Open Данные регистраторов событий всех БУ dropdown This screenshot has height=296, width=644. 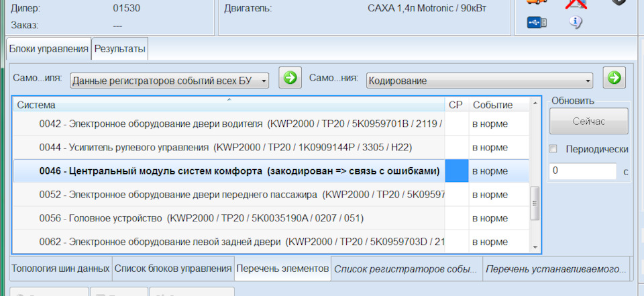click(x=170, y=81)
